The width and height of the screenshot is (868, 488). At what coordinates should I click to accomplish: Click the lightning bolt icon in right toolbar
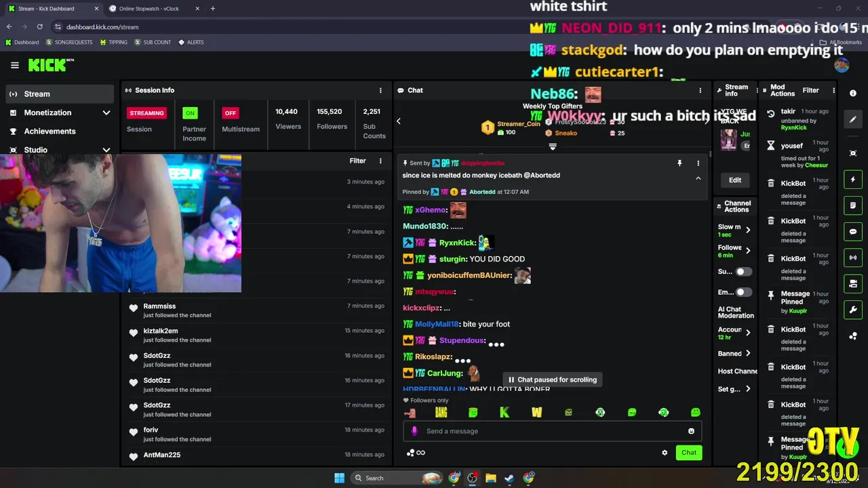click(853, 180)
